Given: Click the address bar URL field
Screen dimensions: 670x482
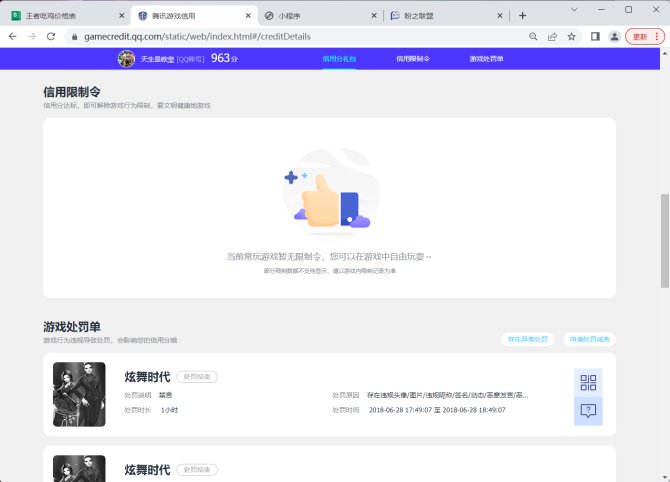Looking at the screenshot, I should 295,37.
